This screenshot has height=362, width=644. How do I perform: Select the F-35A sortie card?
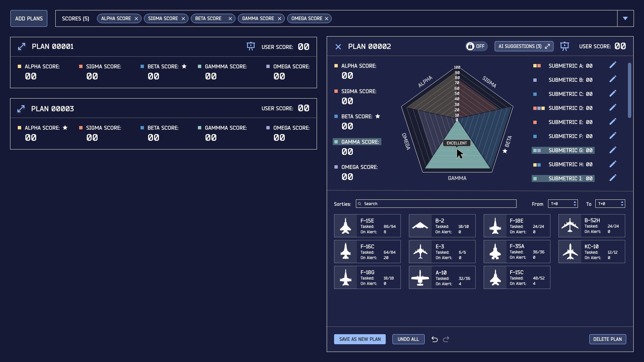click(517, 252)
